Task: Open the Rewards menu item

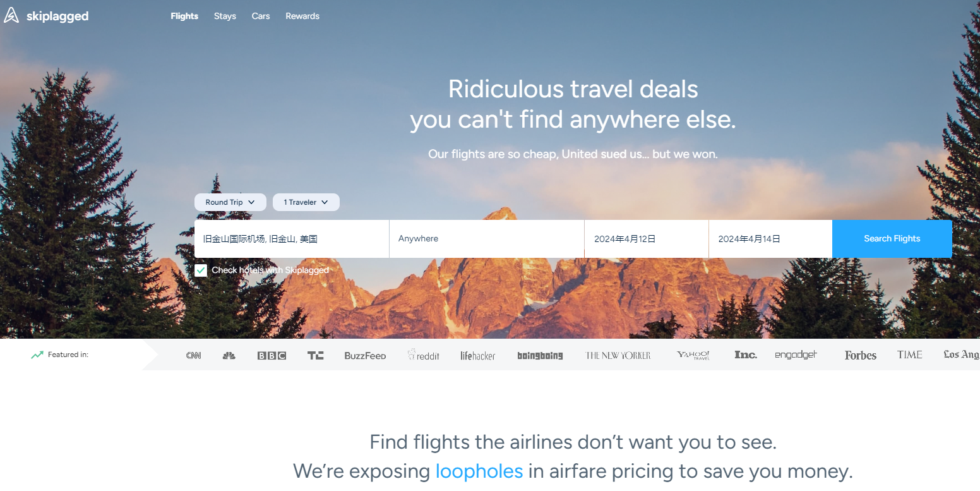Action: pyautogui.click(x=302, y=16)
